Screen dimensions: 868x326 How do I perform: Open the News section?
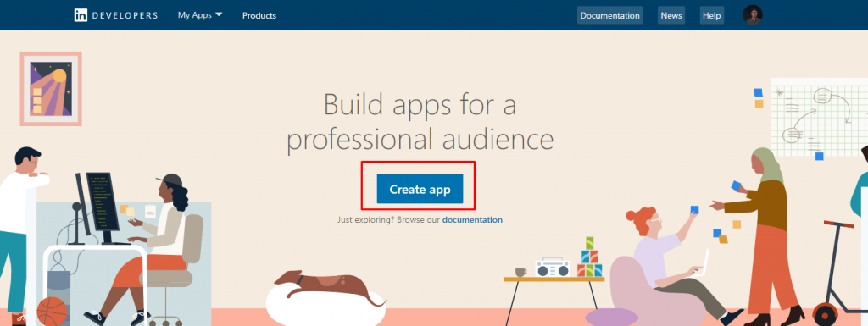click(x=671, y=15)
